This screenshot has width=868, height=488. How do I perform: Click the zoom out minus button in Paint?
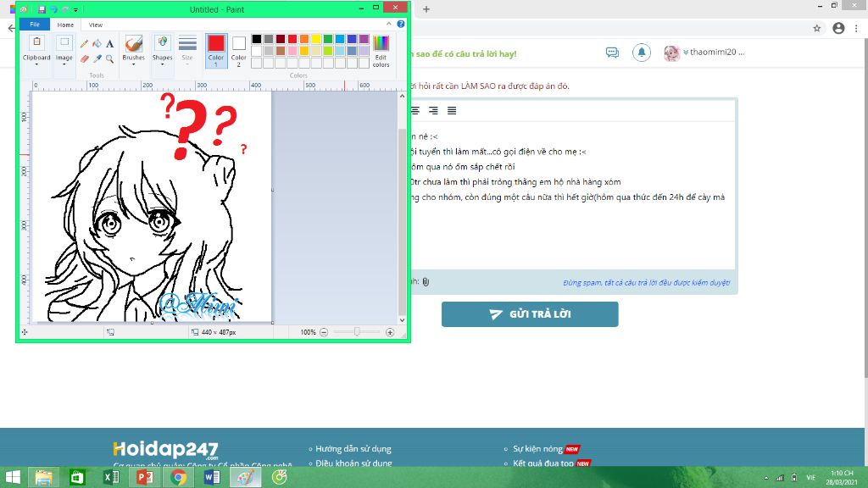click(x=324, y=332)
